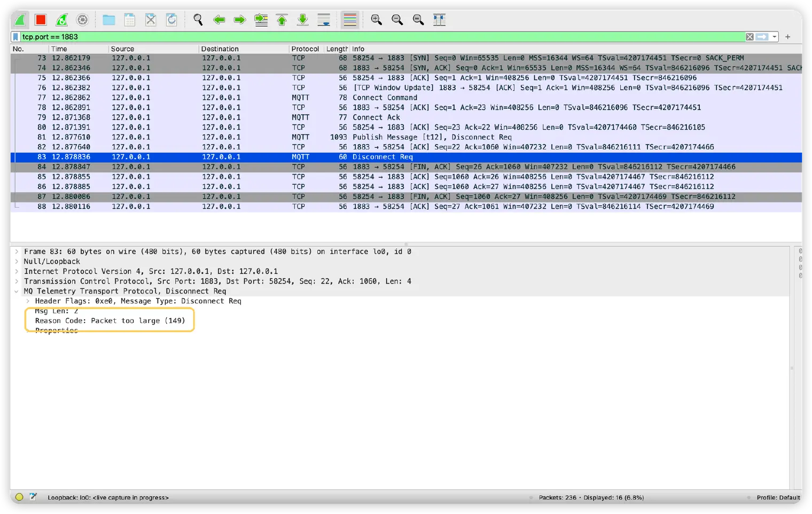Sort by Time column header
The height and width of the screenshot is (514, 812).
(x=79, y=49)
